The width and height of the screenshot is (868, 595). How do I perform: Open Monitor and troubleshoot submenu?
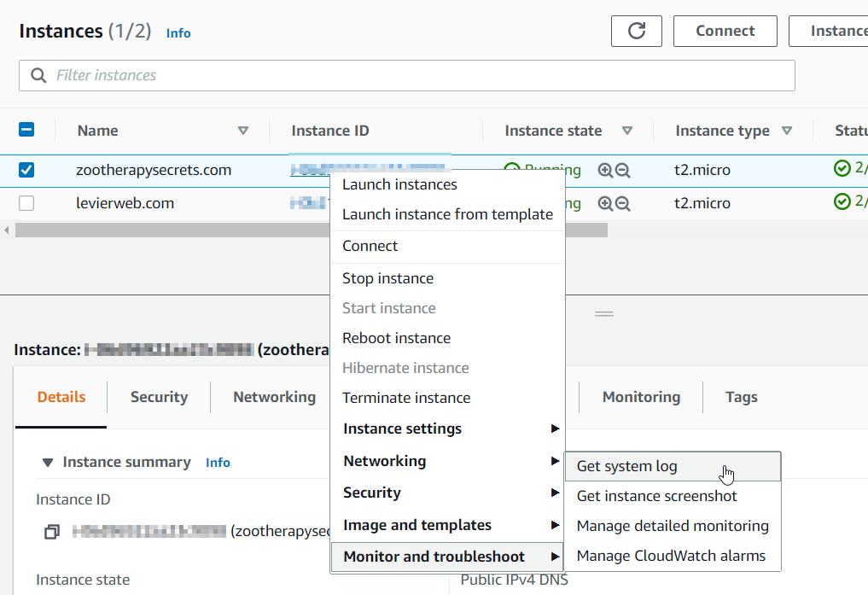pos(447,557)
